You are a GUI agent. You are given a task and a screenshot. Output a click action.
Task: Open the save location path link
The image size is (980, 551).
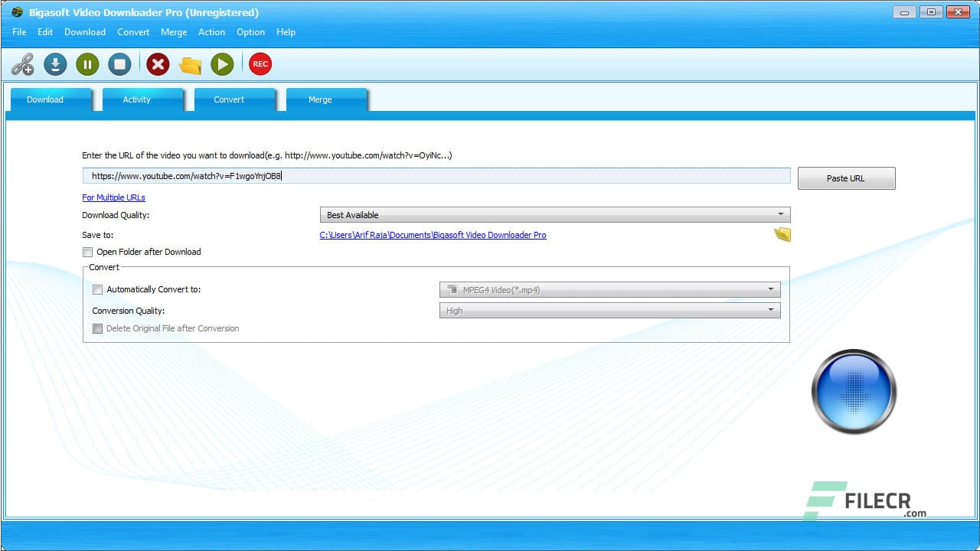point(433,235)
